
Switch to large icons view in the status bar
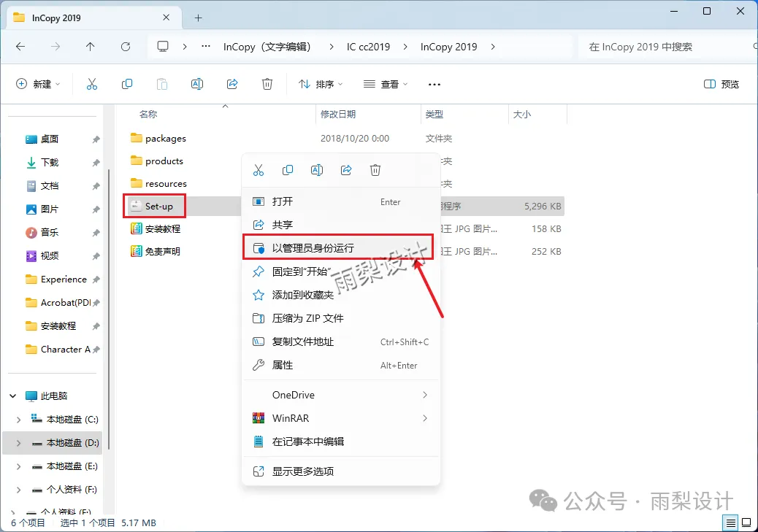[746, 523]
